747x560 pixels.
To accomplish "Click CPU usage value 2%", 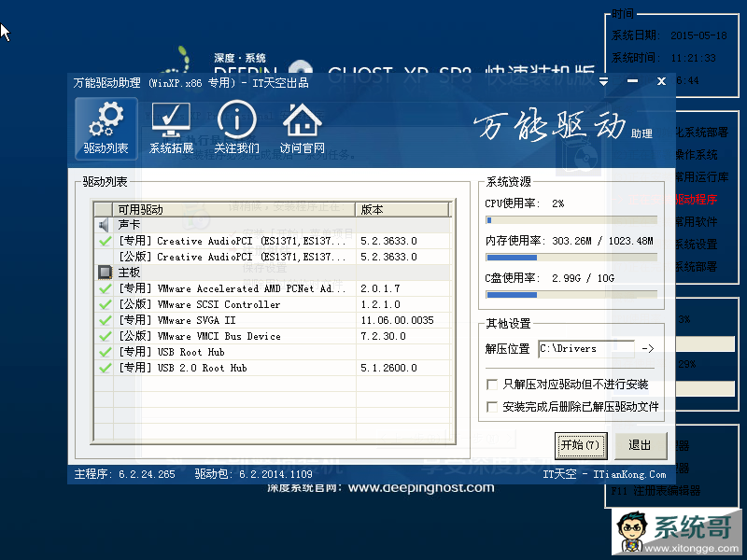I will [557, 203].
